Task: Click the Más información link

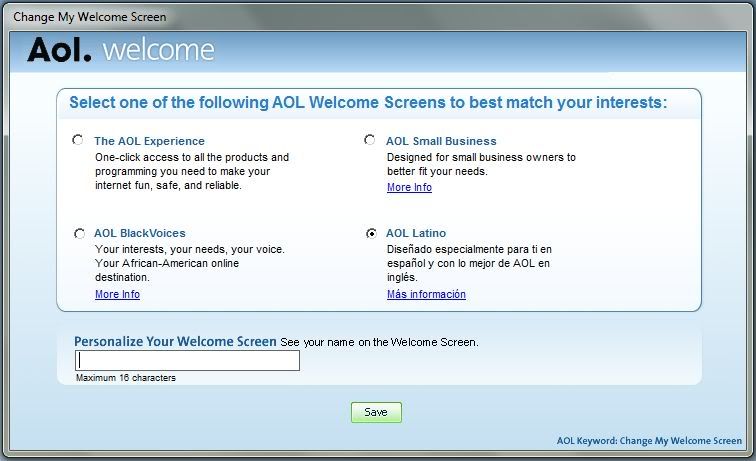Action: [426, 294]
